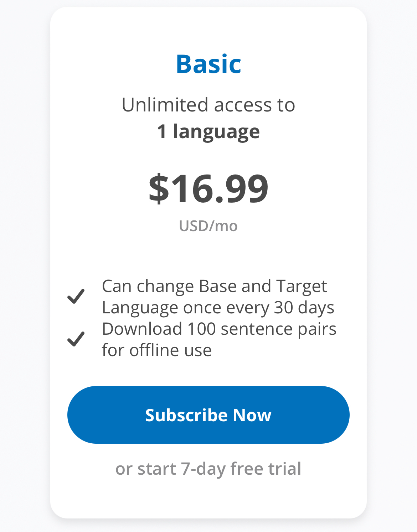Click the word 'Subscribe' on the button
The width and height of the screenshot is (417, 532).
tap(186, 415)
